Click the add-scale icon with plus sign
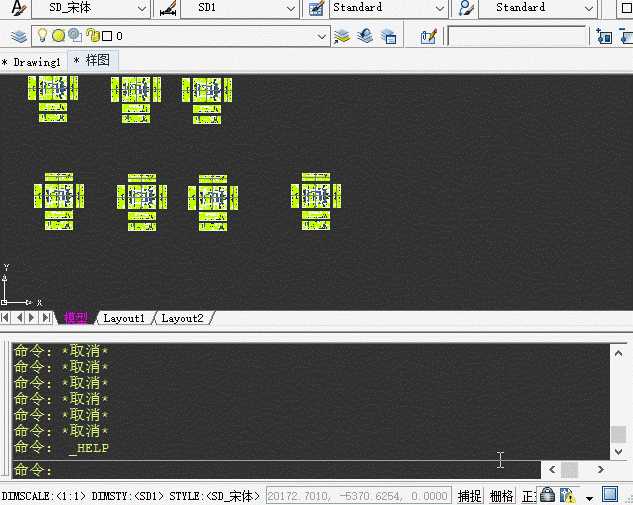 (x=604, y=36)
